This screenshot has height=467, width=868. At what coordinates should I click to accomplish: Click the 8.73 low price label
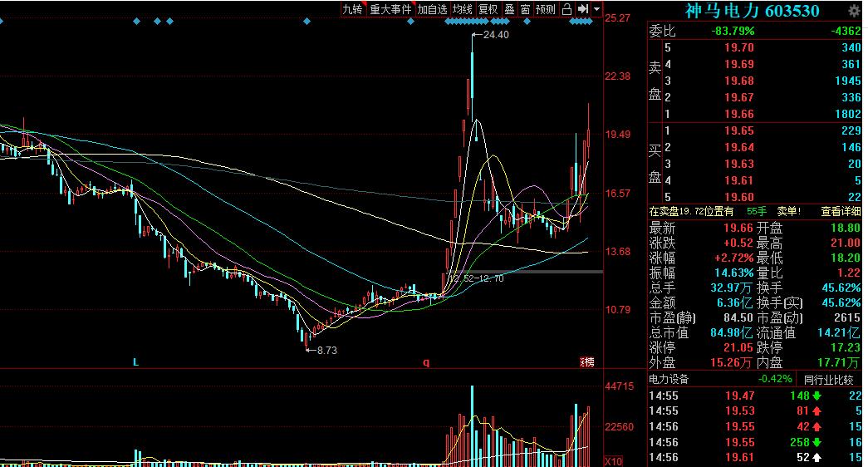tap(327, 350)
